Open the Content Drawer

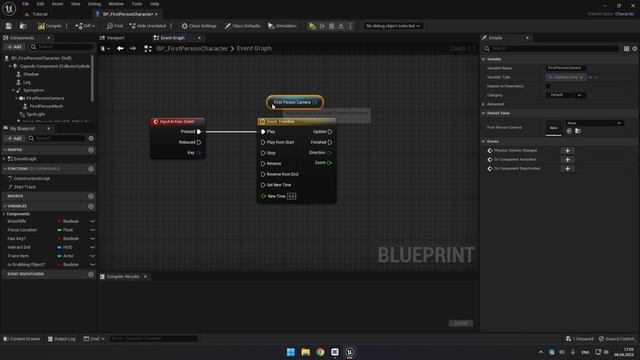click(x=22, y=339)
